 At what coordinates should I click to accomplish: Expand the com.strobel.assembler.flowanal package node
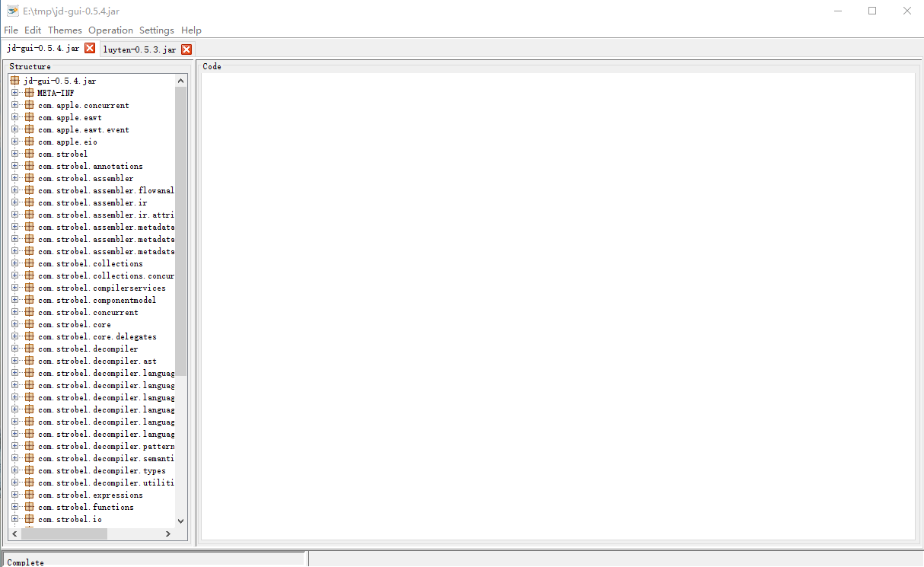pos(15,190)
